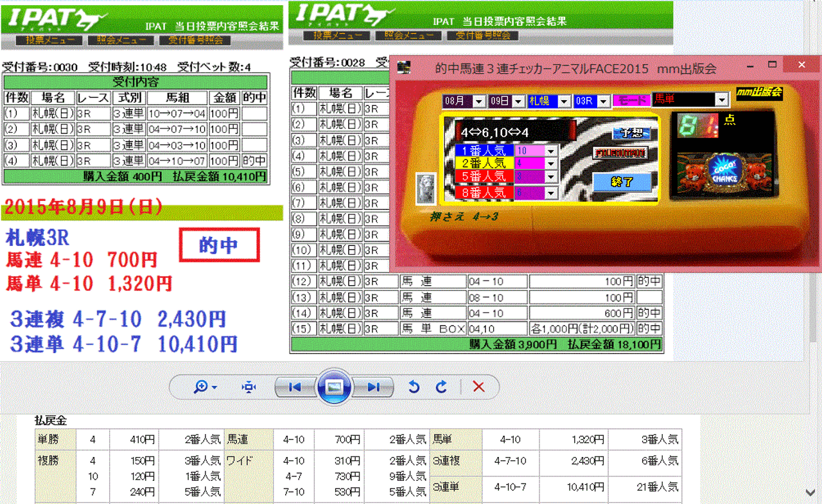822x504 pixels.
Task: Expand the 5番人気 horse number dropdown
Action: (x=551, y=177)
